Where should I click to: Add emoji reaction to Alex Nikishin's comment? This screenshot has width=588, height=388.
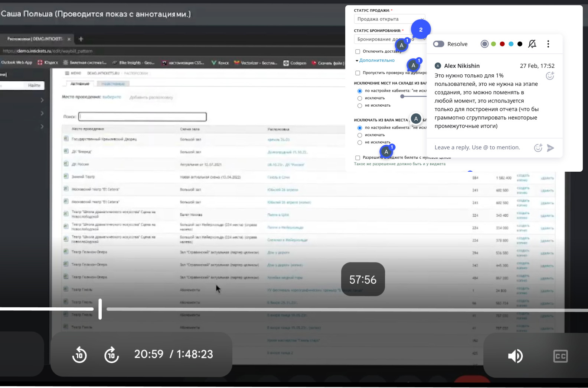point(550,76)
